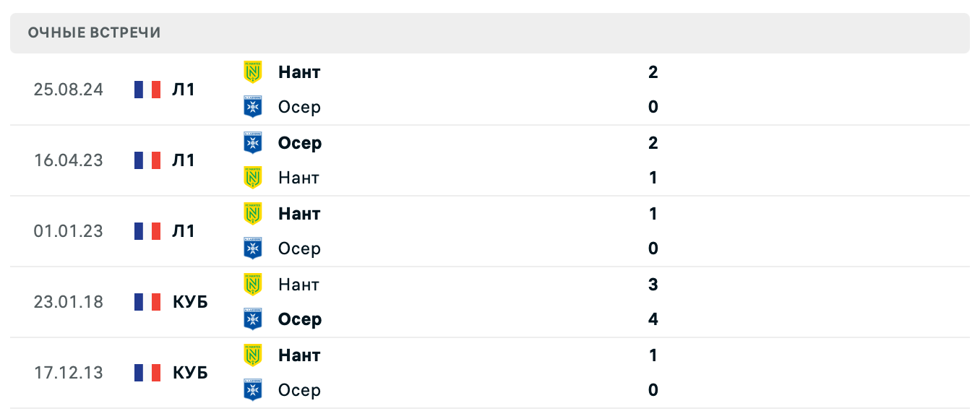Select bold Осер team name, 16.04.23 match
This screenshot has width=980, height=419.
tap(300, 143)
